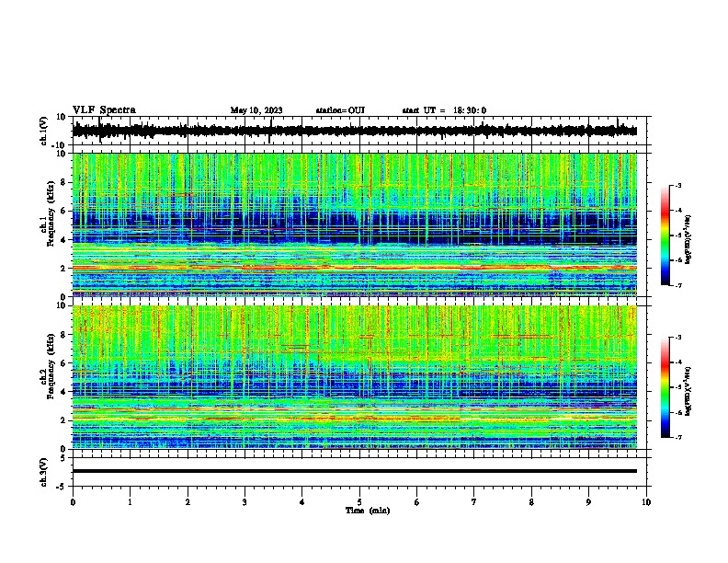The height and width of the screenshot is (563, 728).
Task: Click the ch.1 colorbar log(PSD) label
Action: pyautogui.click(x=688, y=239)
